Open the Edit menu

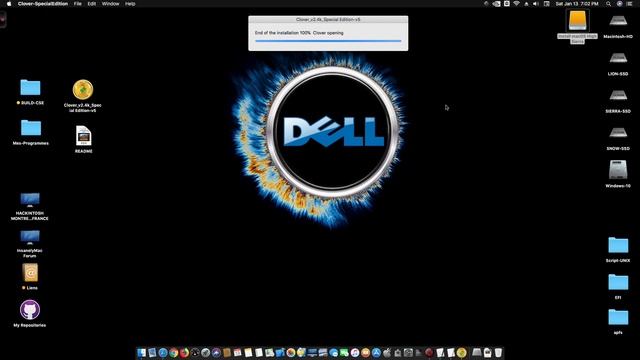pyautogui.click(x=92, y=4)
